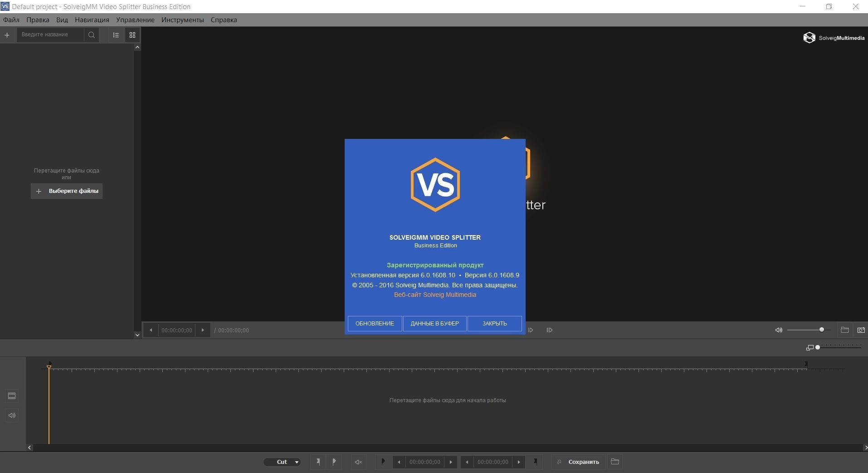The width and height of the screenshot is (868, 473).
Task: Focus the 'Введите название' search field
Action: (50, 35)
